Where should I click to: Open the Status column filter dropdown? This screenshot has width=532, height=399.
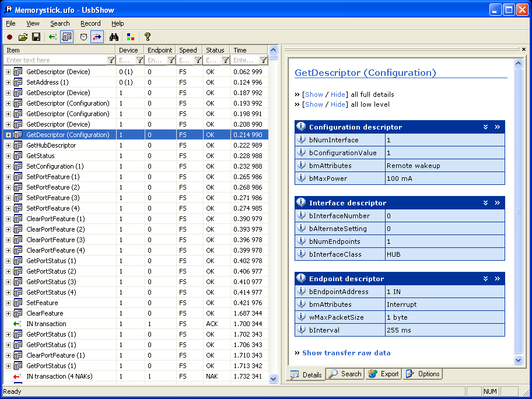coord(225,60)
